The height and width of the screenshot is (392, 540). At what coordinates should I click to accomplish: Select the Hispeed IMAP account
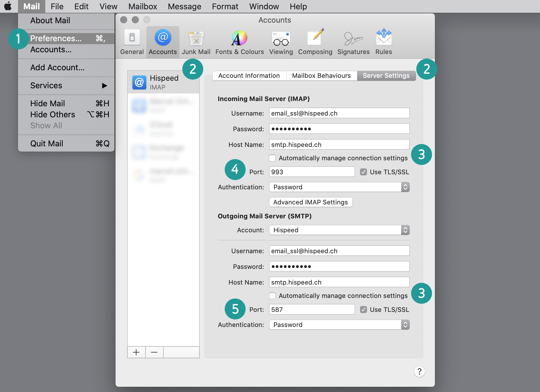(x=163, y=82)
